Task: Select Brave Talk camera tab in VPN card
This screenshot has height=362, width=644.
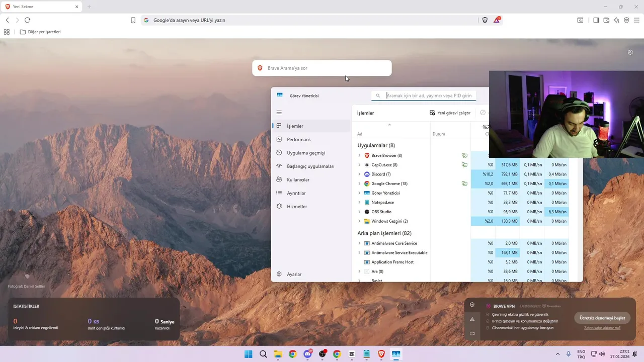Action: (472, 333)
